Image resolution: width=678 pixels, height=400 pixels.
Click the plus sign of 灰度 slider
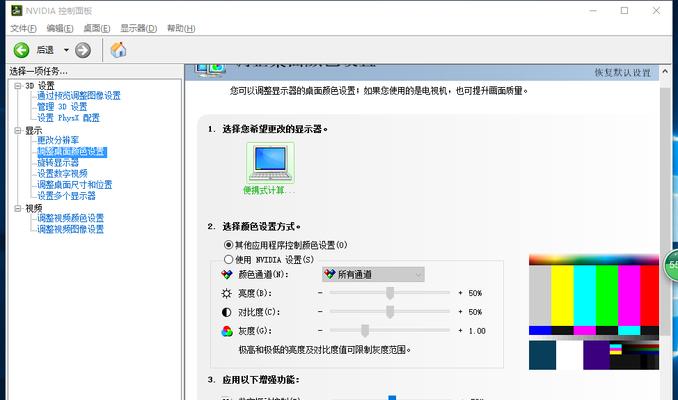461,330
